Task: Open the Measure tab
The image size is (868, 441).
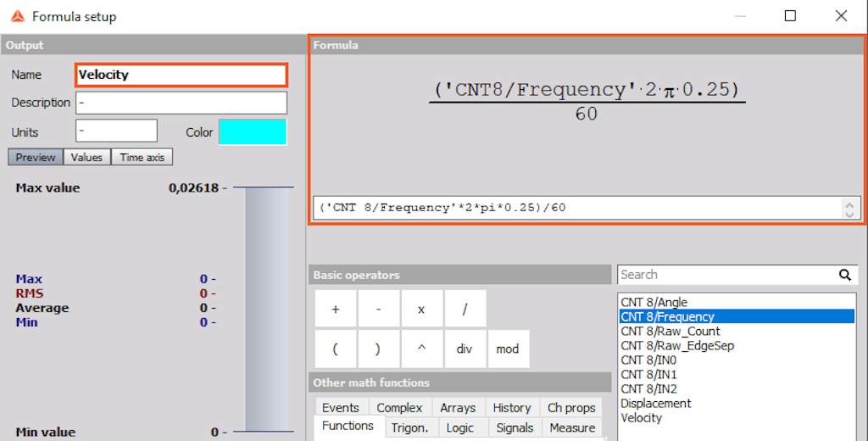Action: click(573, 427)
